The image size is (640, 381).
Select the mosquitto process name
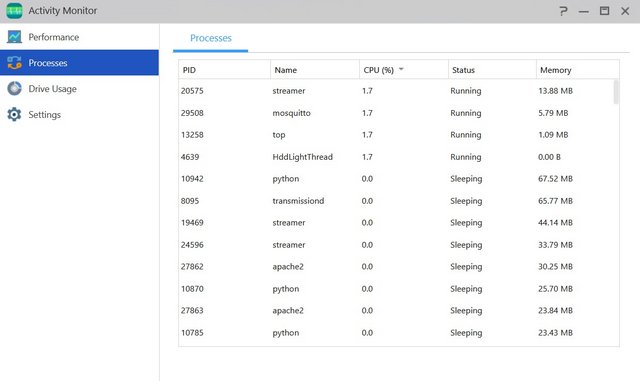pos(291,113)
